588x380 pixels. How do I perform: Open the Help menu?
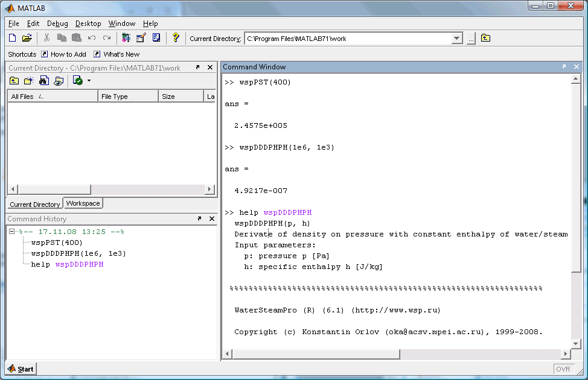coord(150,24)
